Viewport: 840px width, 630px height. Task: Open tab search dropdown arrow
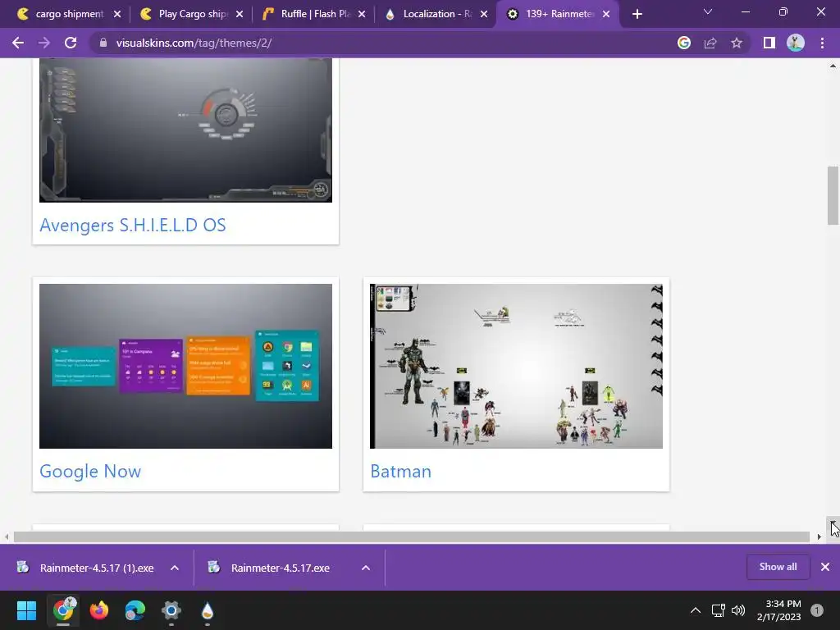[708, 11]
